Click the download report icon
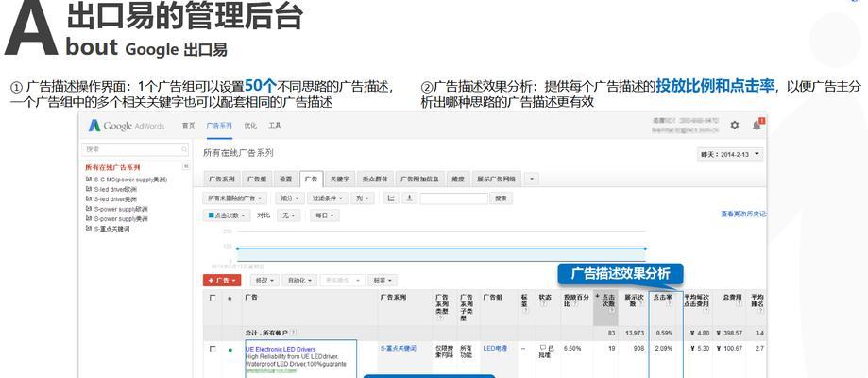The height and width of the screenshot is (378, 868). tap(409, 198)
